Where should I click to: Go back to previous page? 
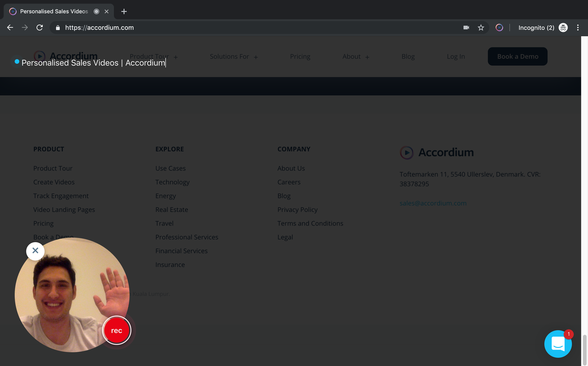(10, 28)
